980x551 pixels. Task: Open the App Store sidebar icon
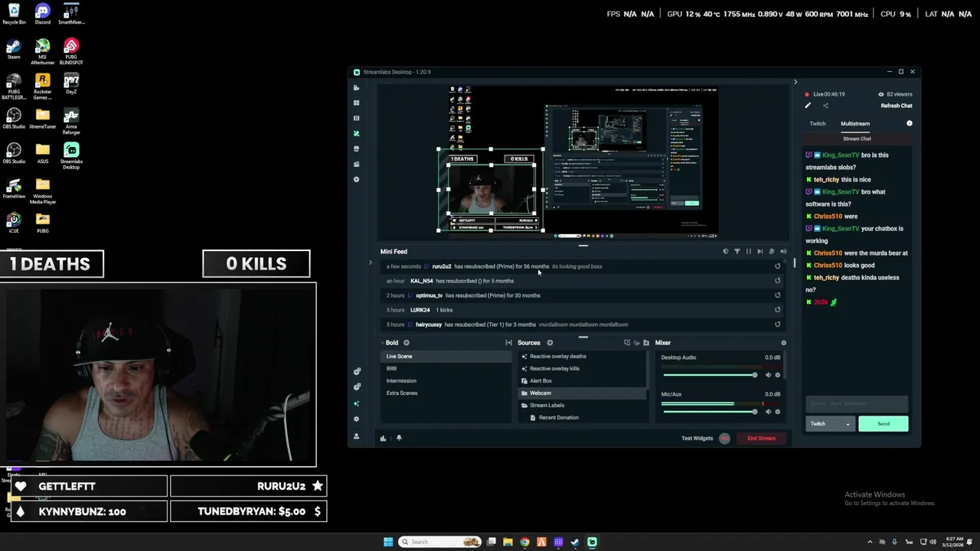click(x=356, y=148)
